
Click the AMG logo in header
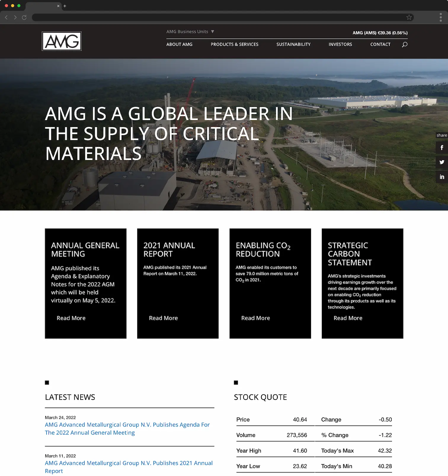click(x=62, y=41)
